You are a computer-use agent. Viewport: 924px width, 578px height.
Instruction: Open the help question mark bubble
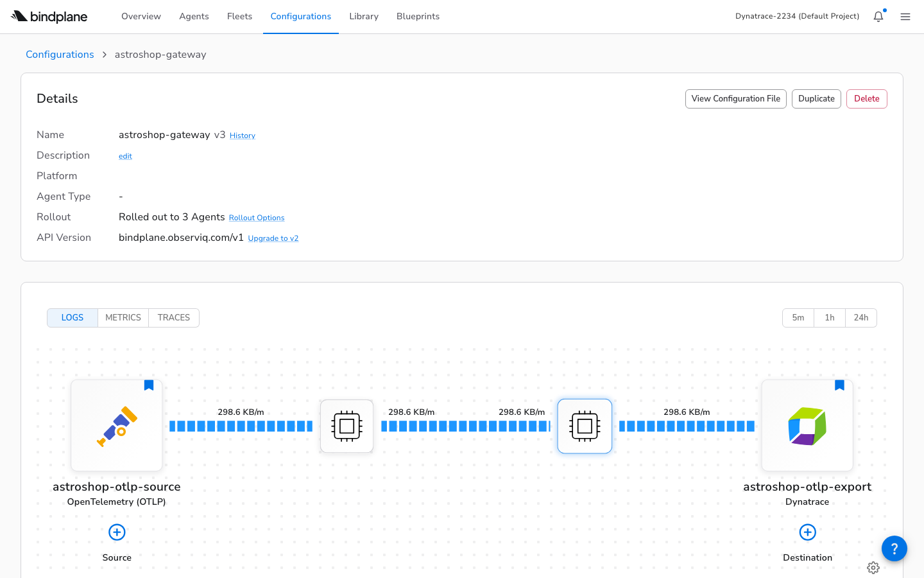coord(894,548)
